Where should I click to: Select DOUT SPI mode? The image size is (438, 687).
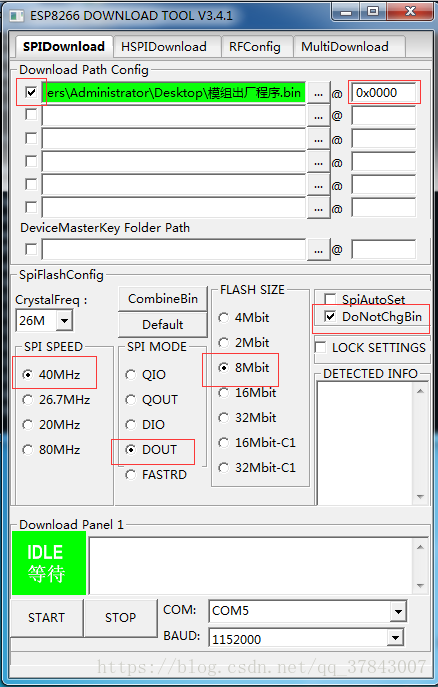click(x=151, y=450)
